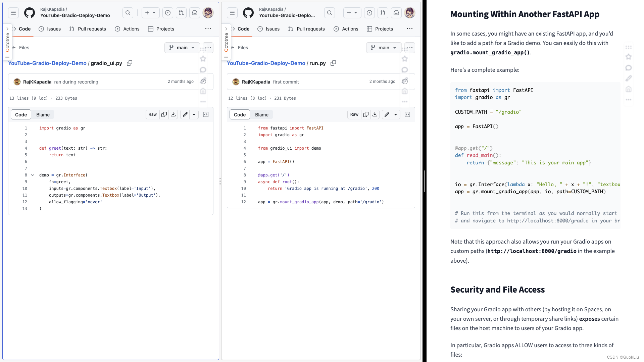Open YouTube-Gradio-Deploy-Demo breadcrumb in right window
Image resolution: width=644 pixels, height=362 pixels.
[x=266, y=63]
